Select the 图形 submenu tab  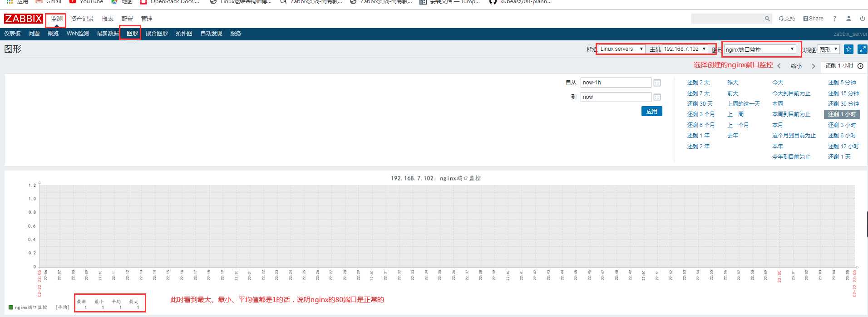[132, 34]
